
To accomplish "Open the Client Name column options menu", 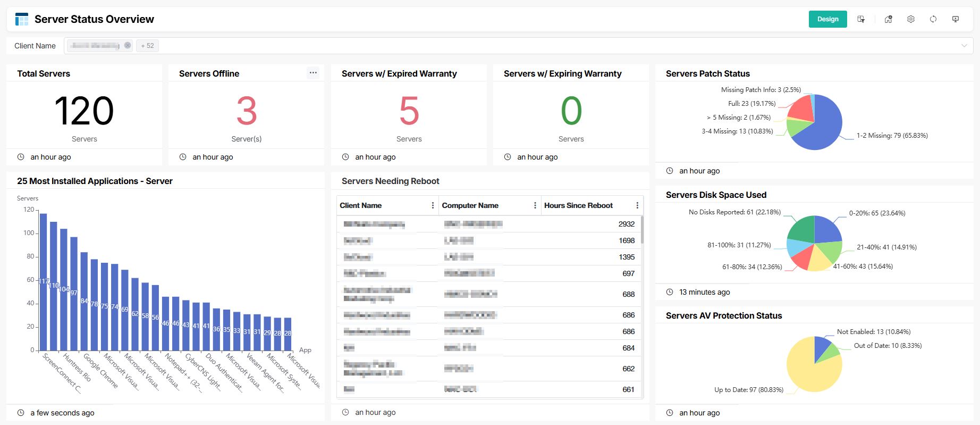I will pyautogui.click(x=433, y=205).
